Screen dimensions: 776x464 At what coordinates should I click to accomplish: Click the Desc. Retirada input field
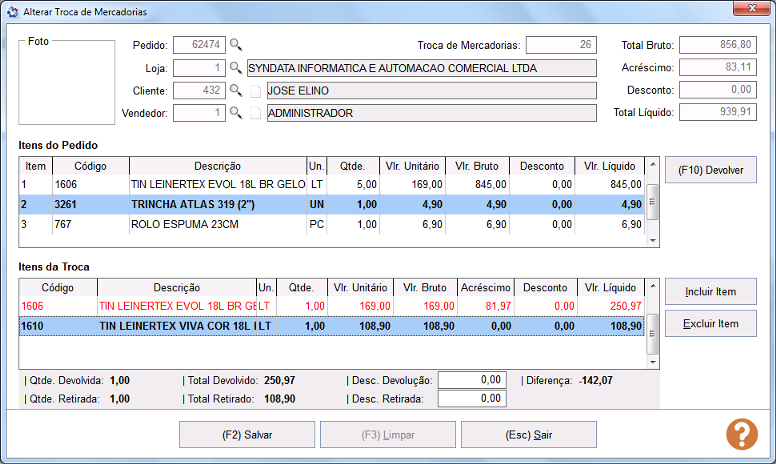click(x=472, y=399)
